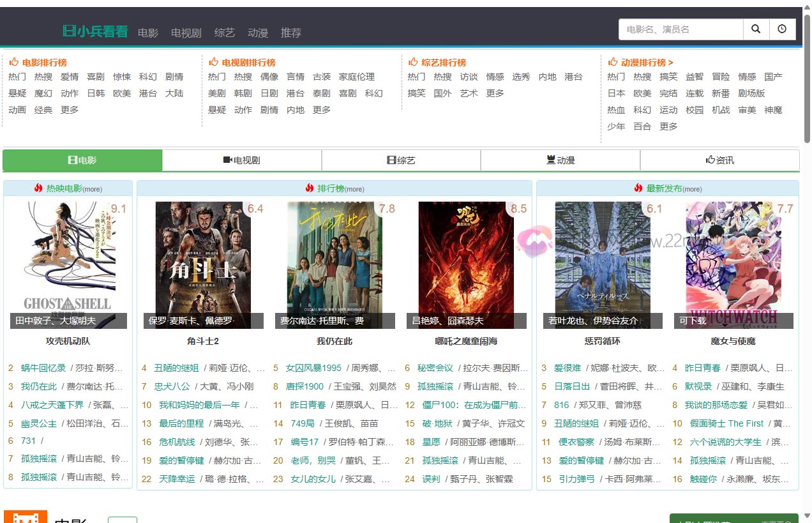Click the 哪吒之魔童闹海 poster

pos(466,265)
